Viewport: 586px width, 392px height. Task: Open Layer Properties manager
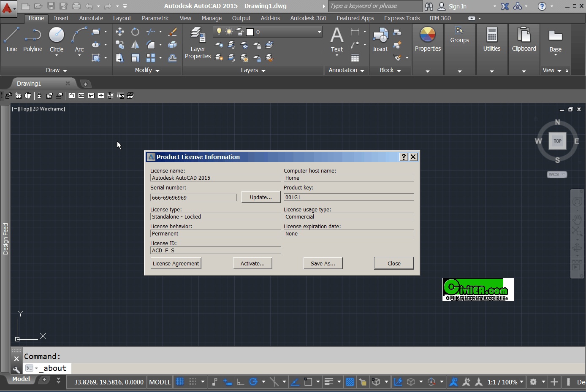point(198,43)
